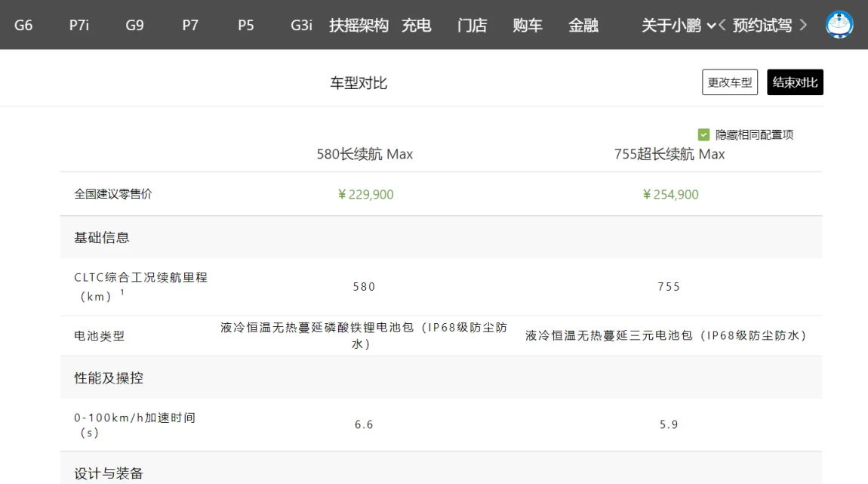Open the G6 model page
The width and height of the screenshot is (868, 484).
(23, 26)
